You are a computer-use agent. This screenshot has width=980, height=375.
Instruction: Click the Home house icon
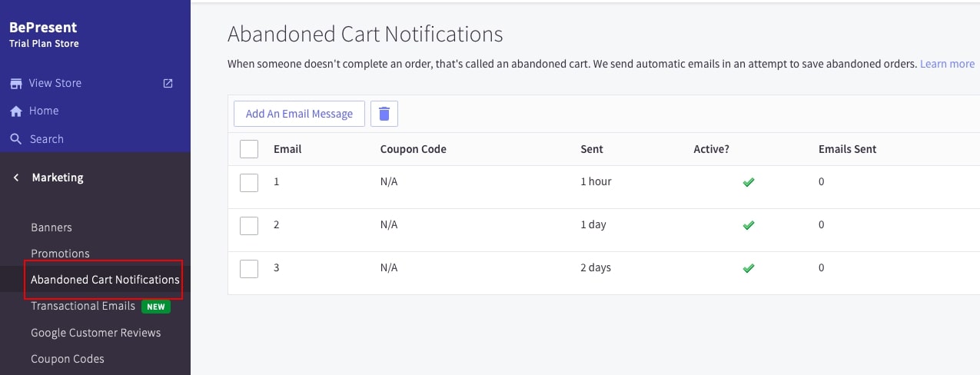click(15, 111)
